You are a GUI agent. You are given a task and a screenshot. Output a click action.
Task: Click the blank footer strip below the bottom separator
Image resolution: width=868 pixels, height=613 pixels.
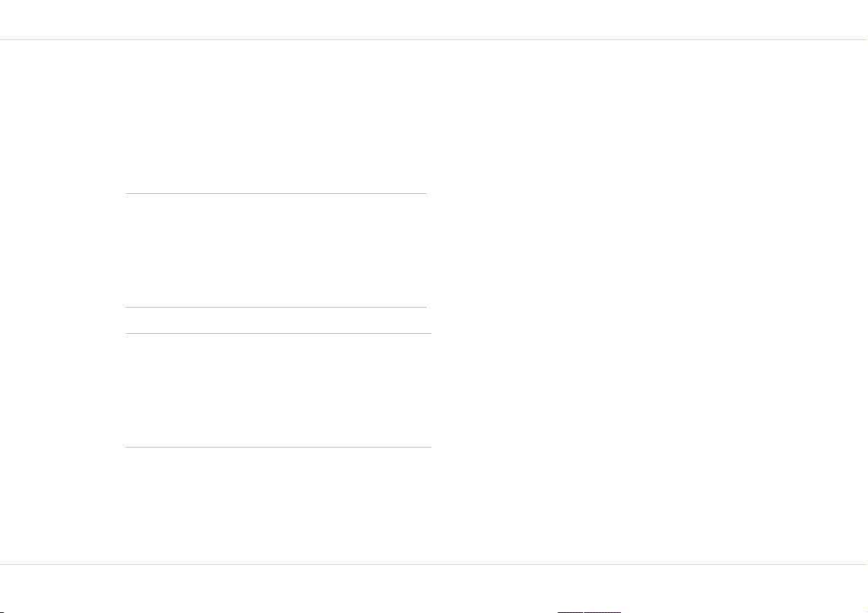point(434,587)
